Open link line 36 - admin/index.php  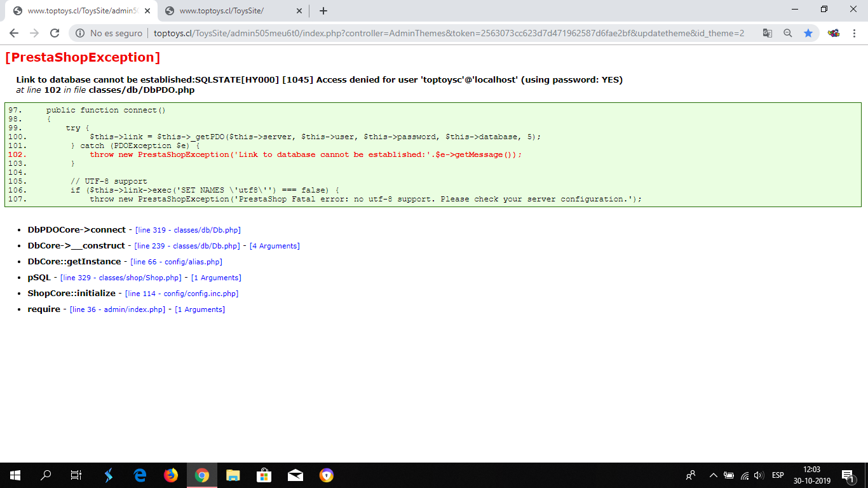pos(118,309)
